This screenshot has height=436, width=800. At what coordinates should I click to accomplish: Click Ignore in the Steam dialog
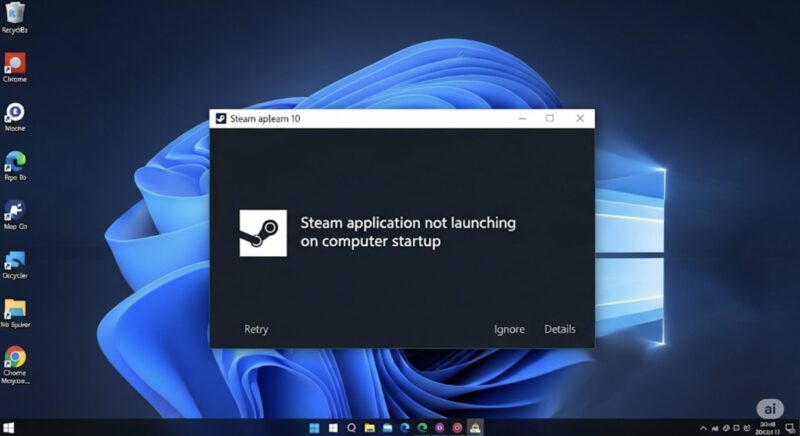(x=509, y=329)
